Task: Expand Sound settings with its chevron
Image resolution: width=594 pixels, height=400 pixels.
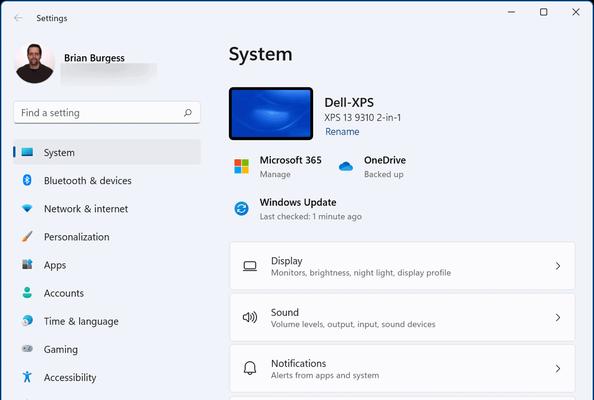Action: tap(558, 317)
